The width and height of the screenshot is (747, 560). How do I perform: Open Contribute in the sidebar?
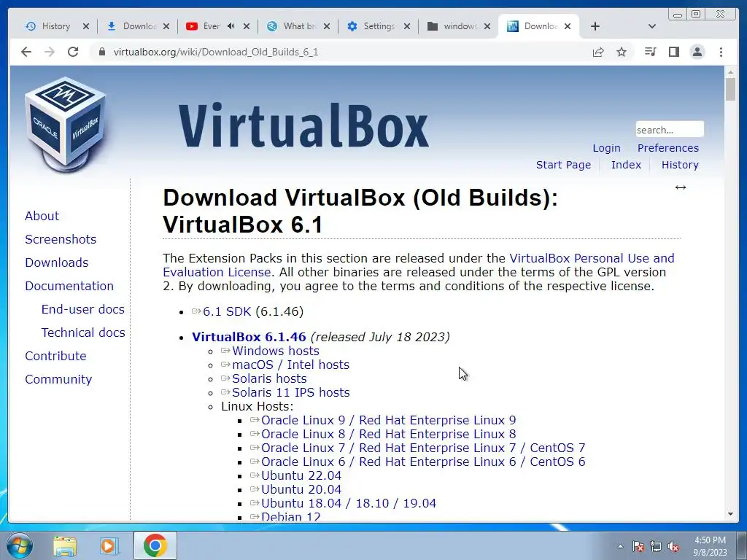coord(55,356)
